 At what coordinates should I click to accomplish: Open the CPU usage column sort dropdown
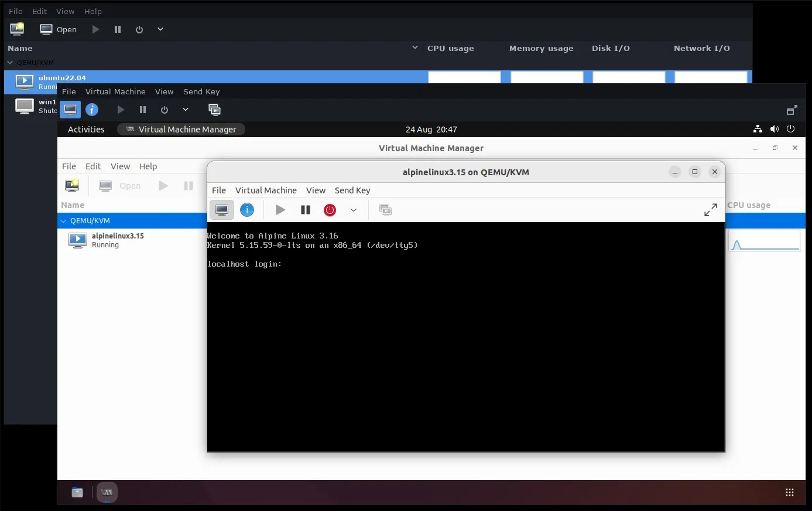[x=415, y=47]
